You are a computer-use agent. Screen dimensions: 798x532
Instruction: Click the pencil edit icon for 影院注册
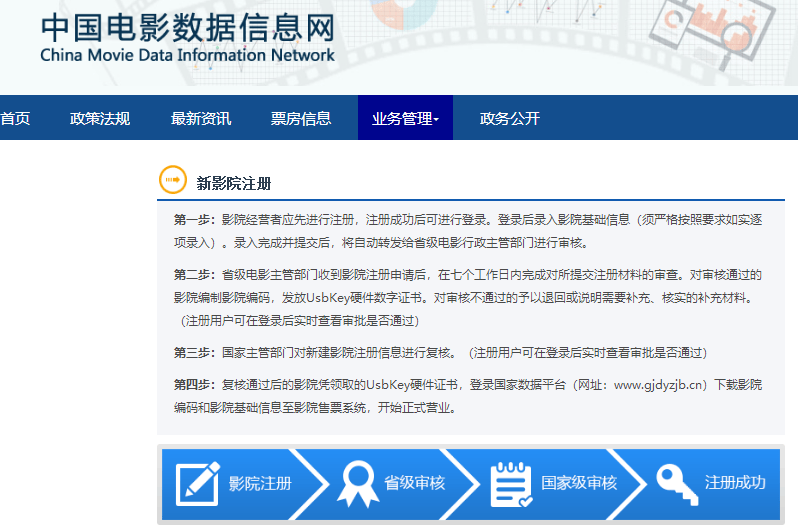[197, 483]
